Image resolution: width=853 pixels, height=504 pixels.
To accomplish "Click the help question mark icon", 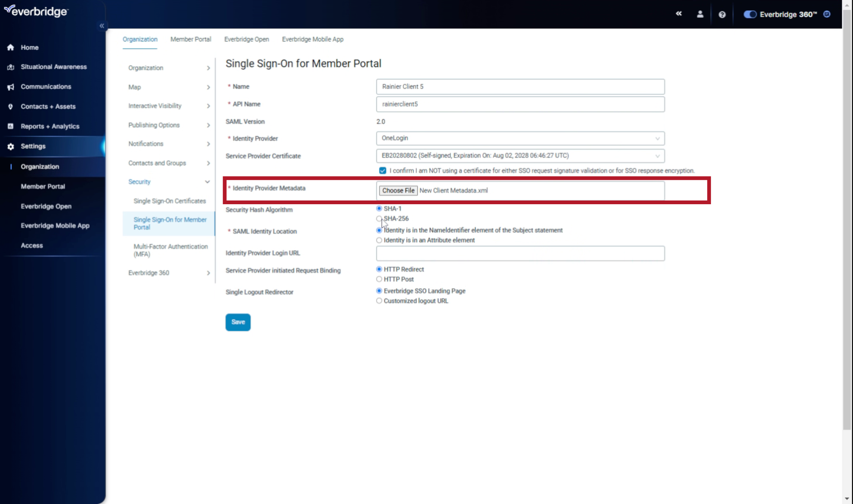I will (722, 14).
